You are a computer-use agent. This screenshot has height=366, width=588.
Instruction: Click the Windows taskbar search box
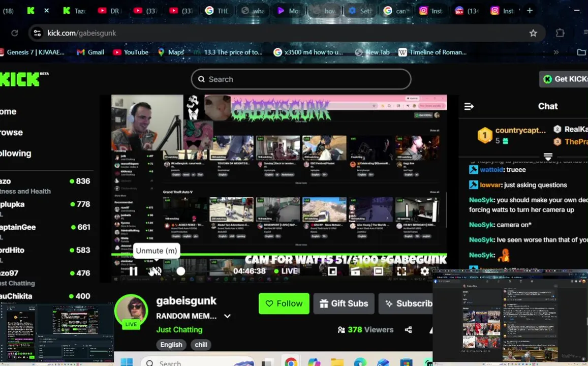[x=197, y=362]
